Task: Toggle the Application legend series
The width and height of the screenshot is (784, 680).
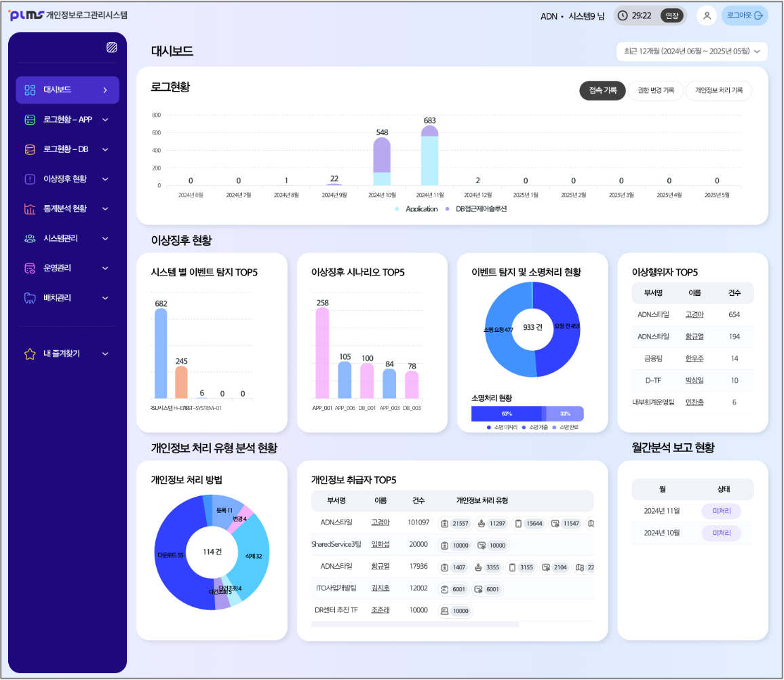Action: pos(417,209)
